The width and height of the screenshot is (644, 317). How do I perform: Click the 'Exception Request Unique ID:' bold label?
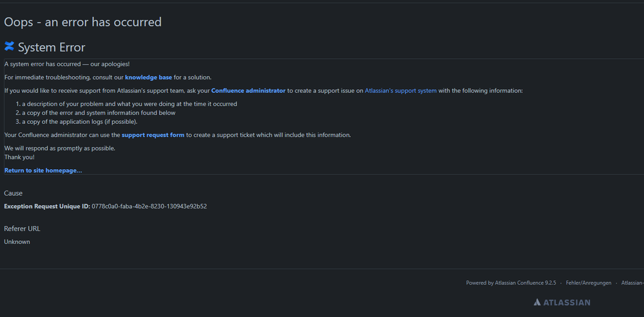(x=47, y=207)
